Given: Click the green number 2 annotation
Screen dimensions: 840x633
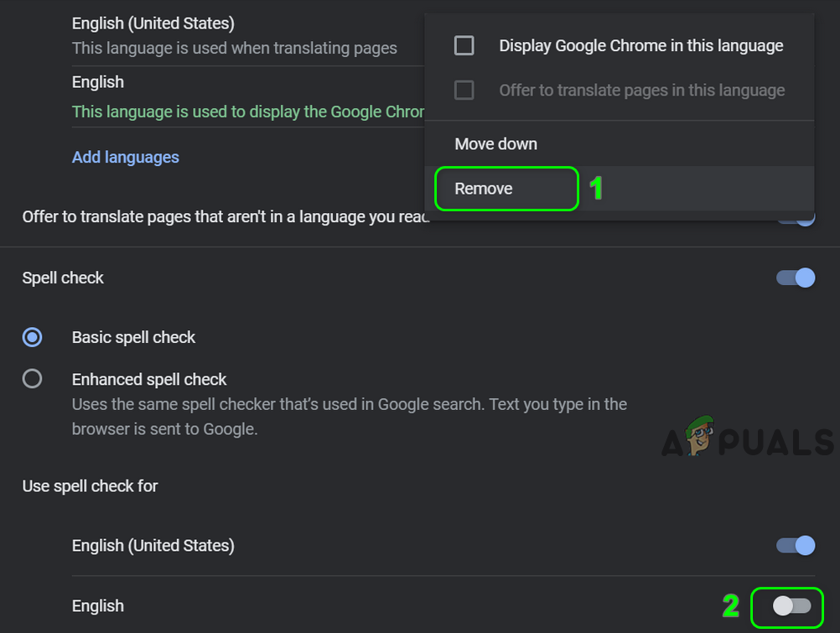Looking at the screenshot, I should tap(730, 606).
